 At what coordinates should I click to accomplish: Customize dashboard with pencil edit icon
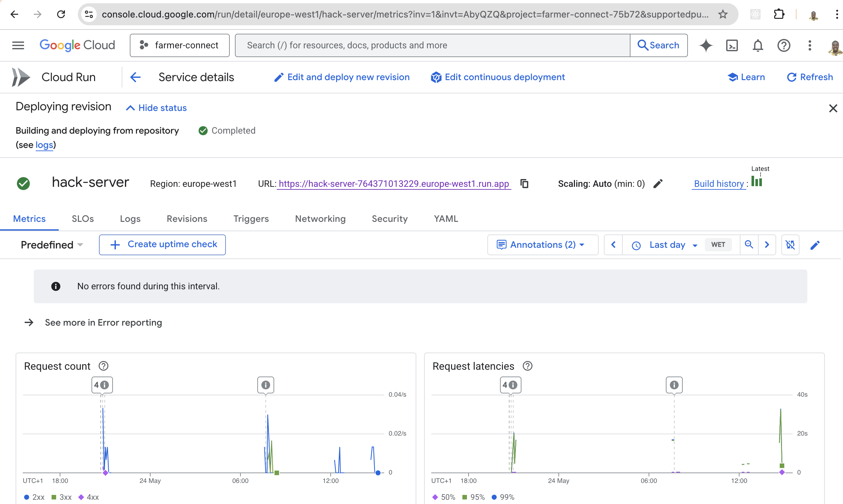(815, 245)
